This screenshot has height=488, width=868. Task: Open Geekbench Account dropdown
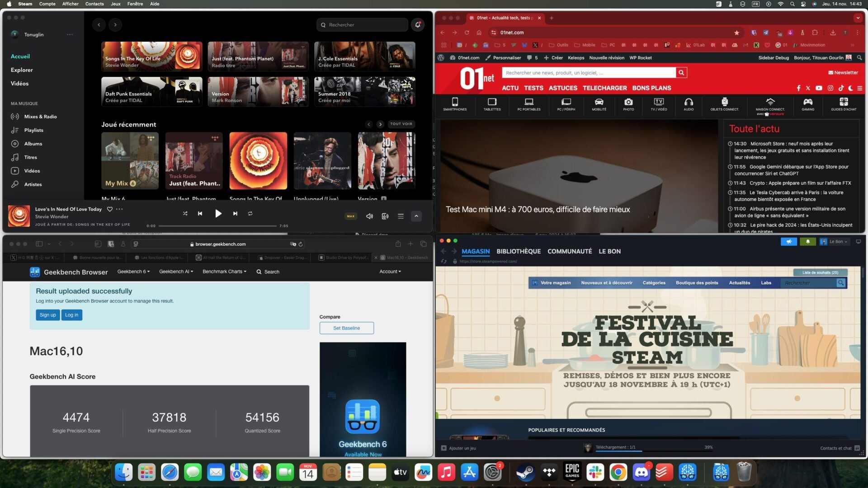390,272
